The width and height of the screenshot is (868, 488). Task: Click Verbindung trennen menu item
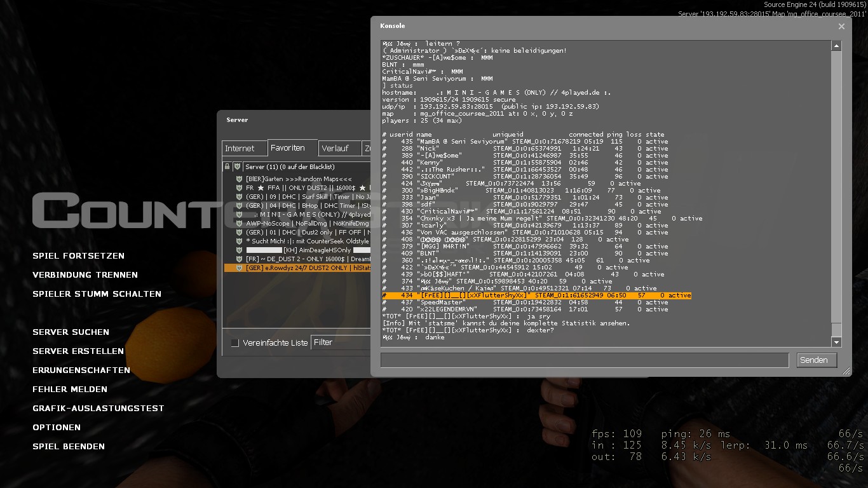85,275
